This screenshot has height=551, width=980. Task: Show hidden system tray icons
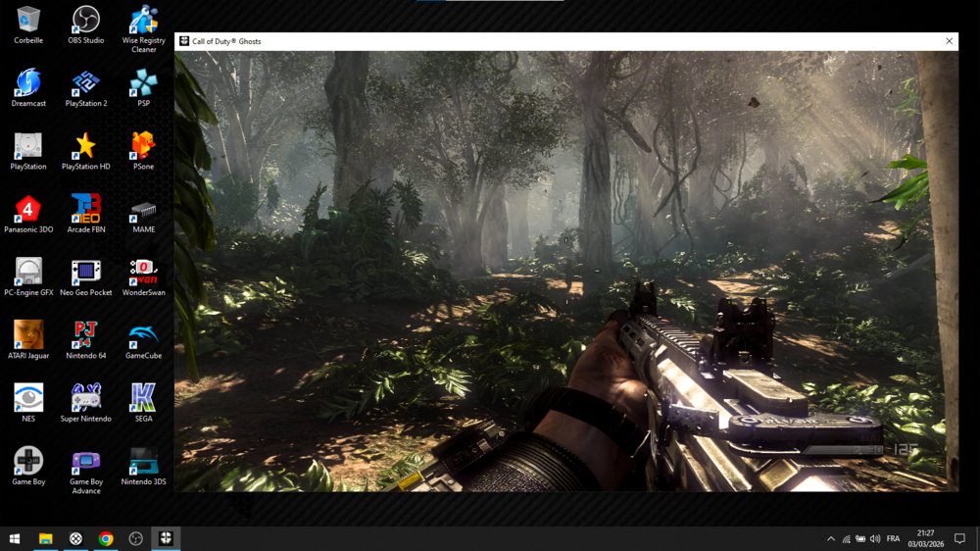(831, 538)
